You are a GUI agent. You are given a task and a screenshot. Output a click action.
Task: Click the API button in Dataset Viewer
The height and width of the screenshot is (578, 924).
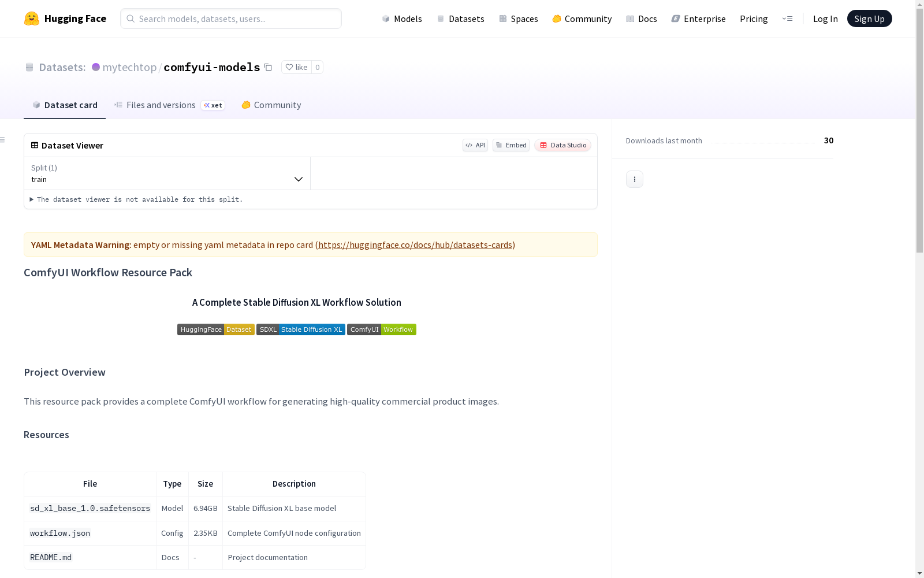click(475, 145)
